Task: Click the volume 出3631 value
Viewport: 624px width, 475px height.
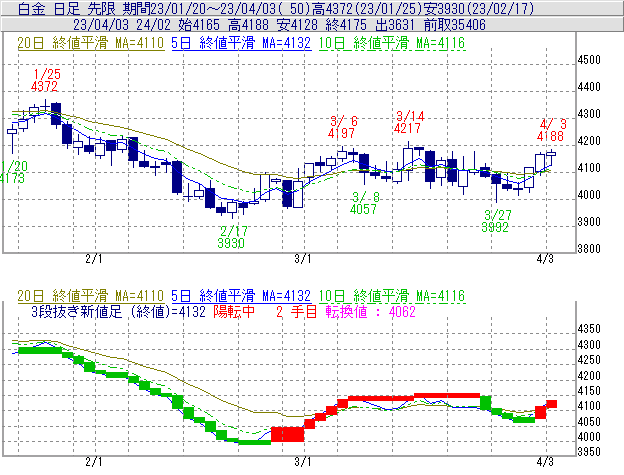Action: (x=395, y=25)
